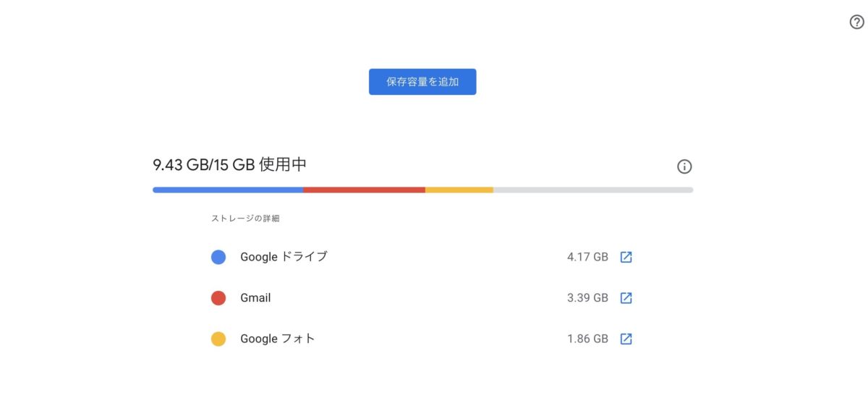Click the red segment of storage bar
The image size is (868, 419).
(x=364, y=190)
